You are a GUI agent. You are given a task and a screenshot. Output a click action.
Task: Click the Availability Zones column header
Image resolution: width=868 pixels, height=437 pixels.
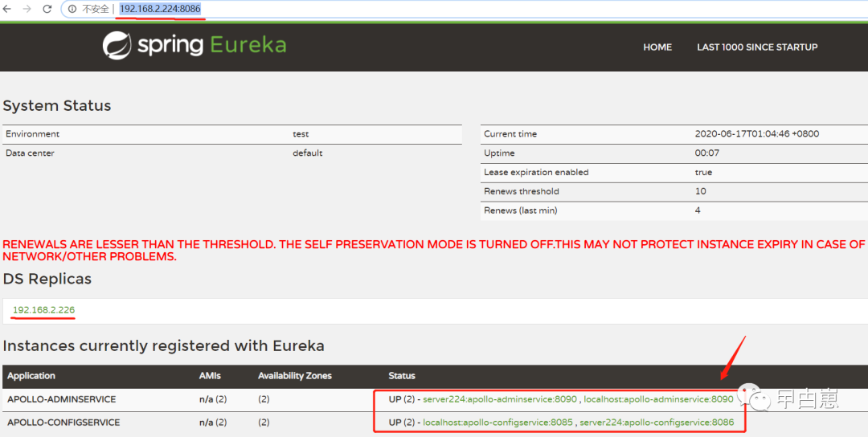tap(294, 376)
